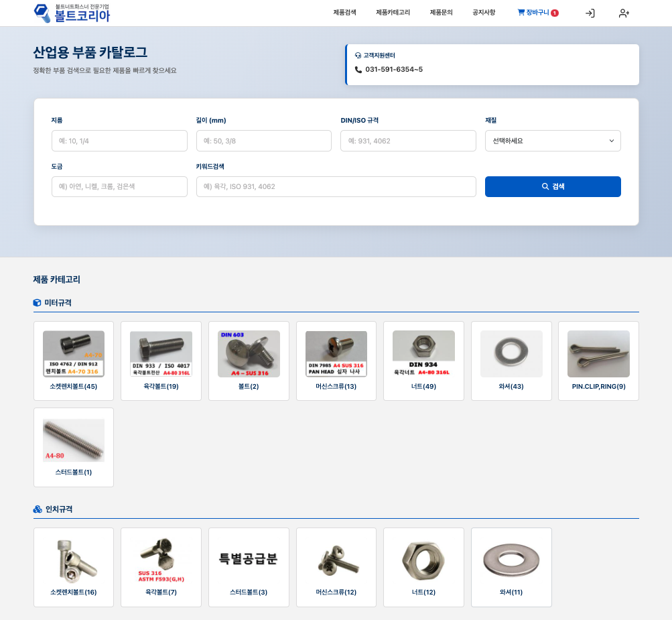Click the 와셔(11) text link
This screenshot has width=672, height=620.
pyautogui.click(x=511, y=592)
